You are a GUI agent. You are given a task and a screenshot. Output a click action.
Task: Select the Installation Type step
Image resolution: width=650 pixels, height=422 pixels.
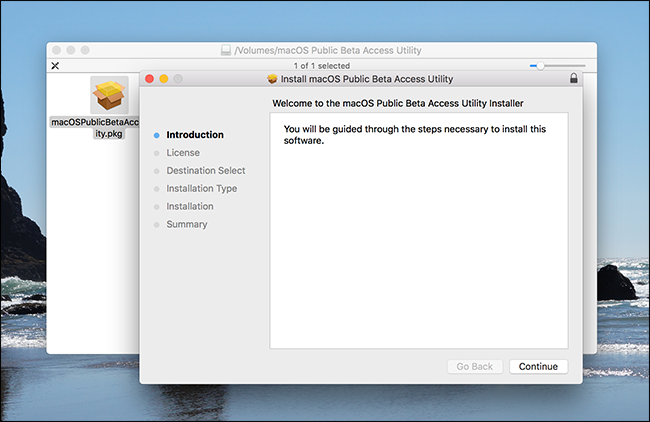(201, 188)
